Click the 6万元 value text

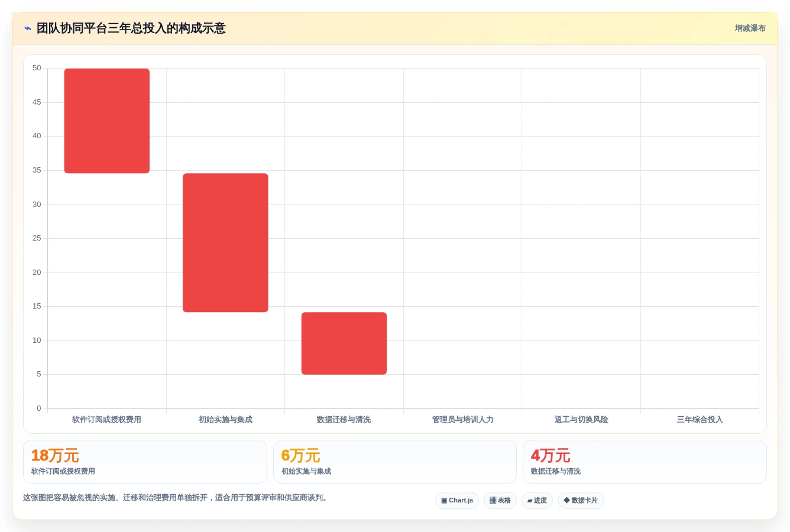coord(300,456)
